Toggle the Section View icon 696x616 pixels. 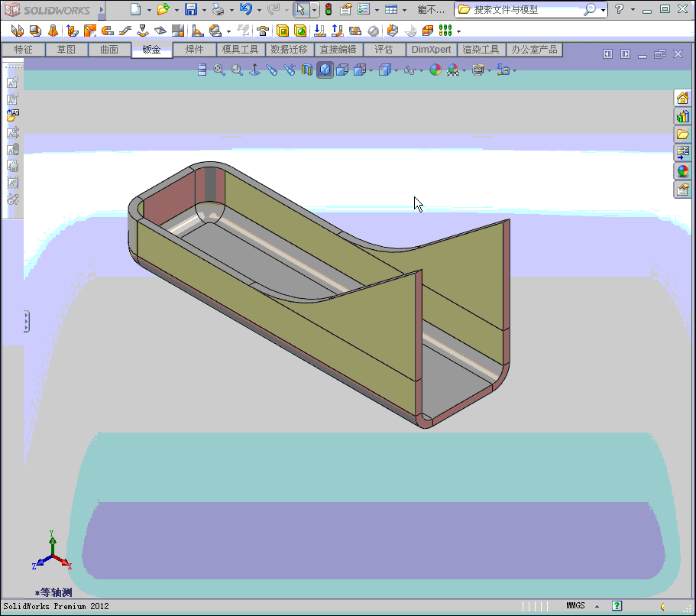307,70
